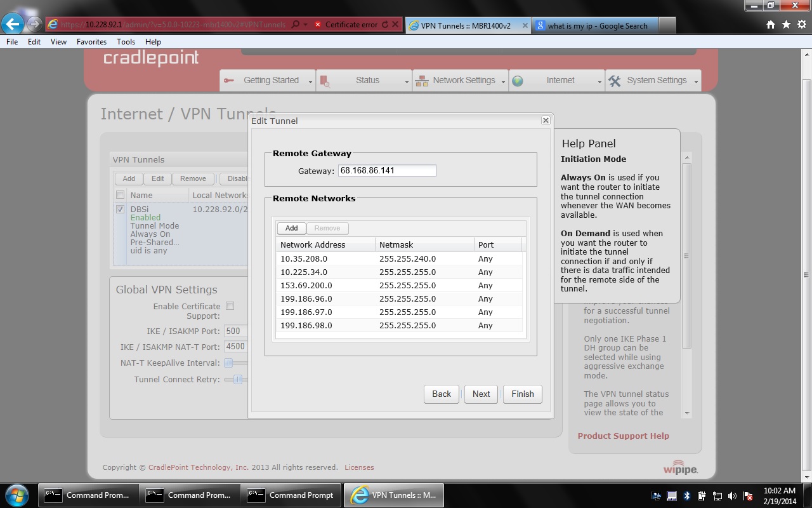812x508 pixels.
Task: Open the Help menu
Action: 153,41
